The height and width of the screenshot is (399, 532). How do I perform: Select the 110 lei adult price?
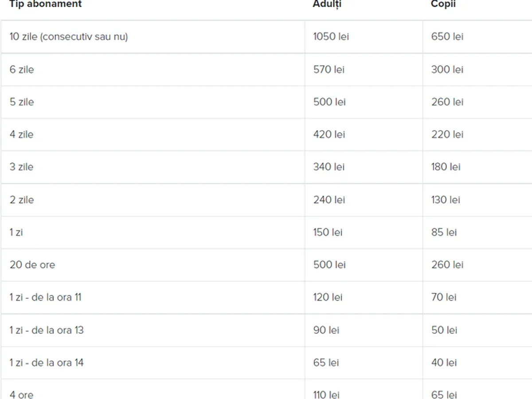tap(326, 394)
